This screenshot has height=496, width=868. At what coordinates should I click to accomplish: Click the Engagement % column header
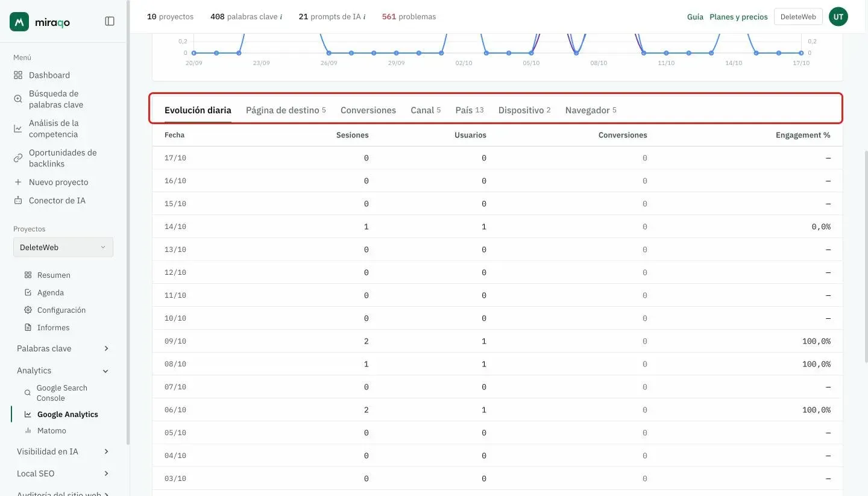pyautogui.click(x=803, y=135)
